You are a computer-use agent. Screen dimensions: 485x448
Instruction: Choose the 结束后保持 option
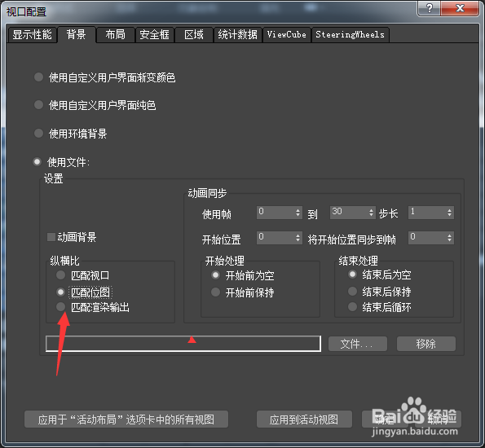click(353, 291)
